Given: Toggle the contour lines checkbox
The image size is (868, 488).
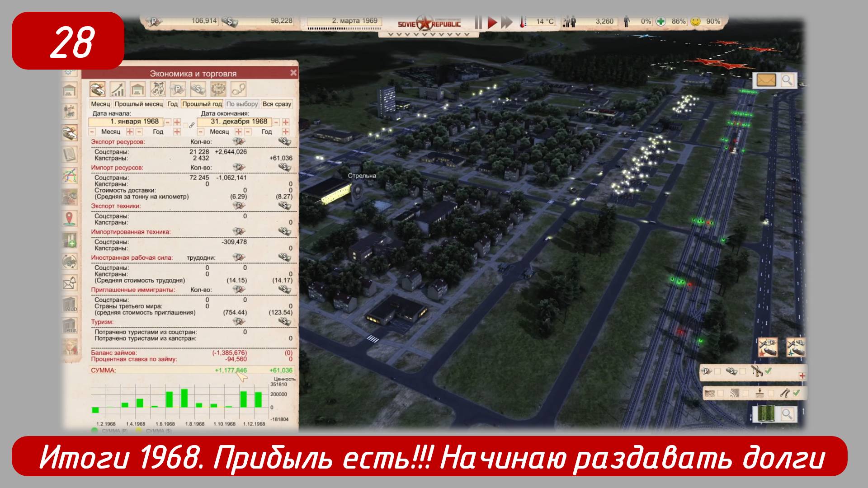Looking at the screenshot, I should pyautogui.click(x=746, y=394).
